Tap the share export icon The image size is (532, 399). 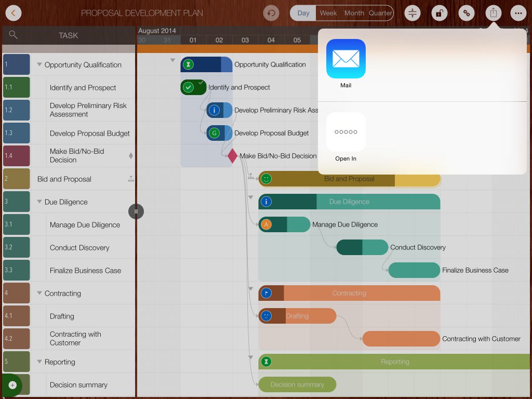(x=494, y=13)
